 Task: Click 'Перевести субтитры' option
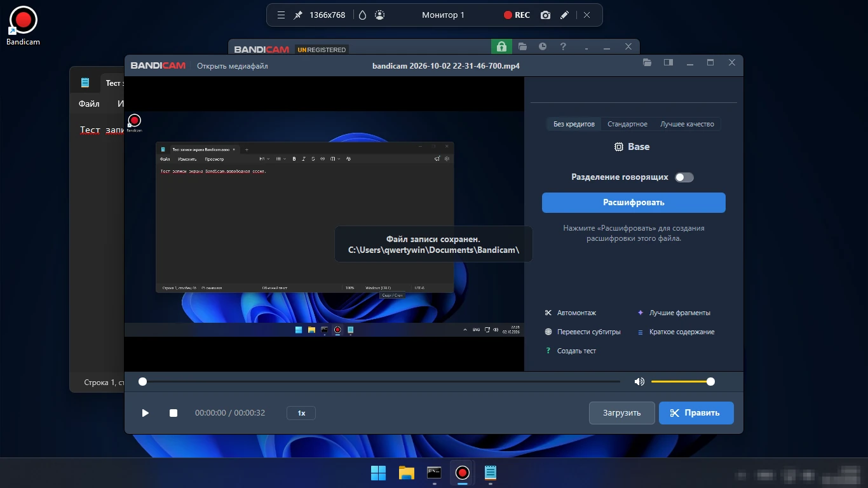click(x=583, y=332)
